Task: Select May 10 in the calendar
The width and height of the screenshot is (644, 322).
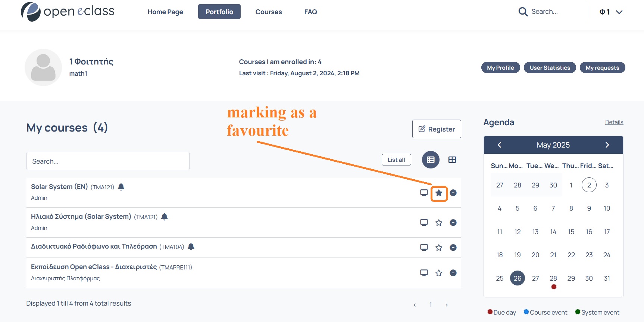Action: coord(607,208)
